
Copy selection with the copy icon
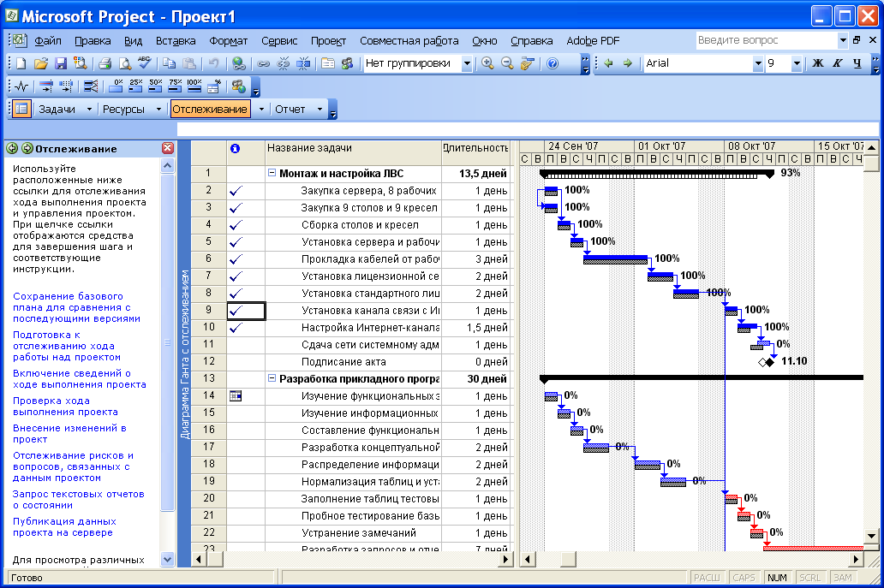coord(169,63)
